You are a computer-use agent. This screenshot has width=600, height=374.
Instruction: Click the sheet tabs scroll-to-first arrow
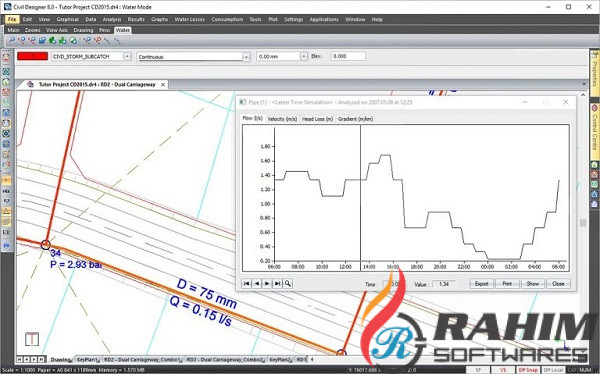tap(19, 359)
